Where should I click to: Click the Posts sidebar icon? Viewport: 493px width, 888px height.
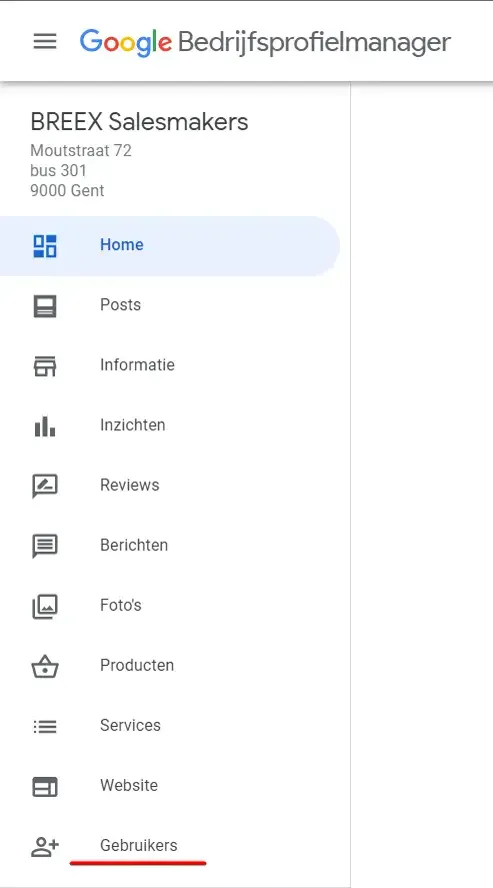[x=45, y=306]
